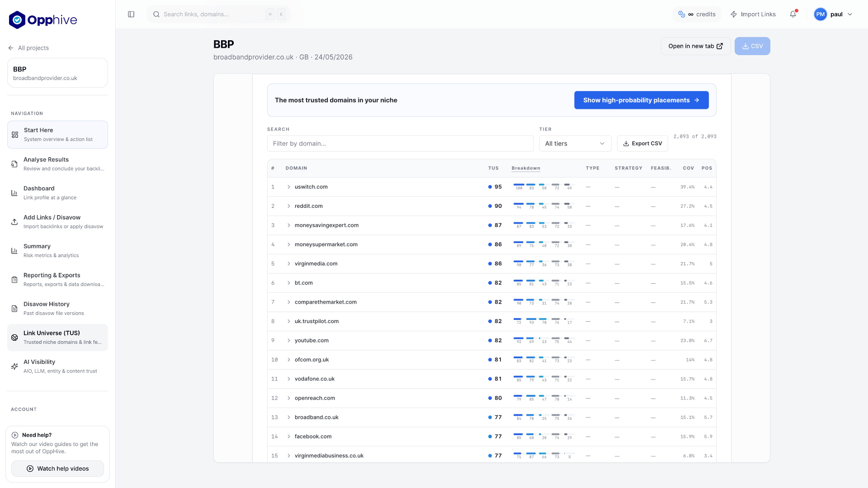Select the BBP project card
The height and width of the screenshot is (488, 868).
(x=57, y=73)
